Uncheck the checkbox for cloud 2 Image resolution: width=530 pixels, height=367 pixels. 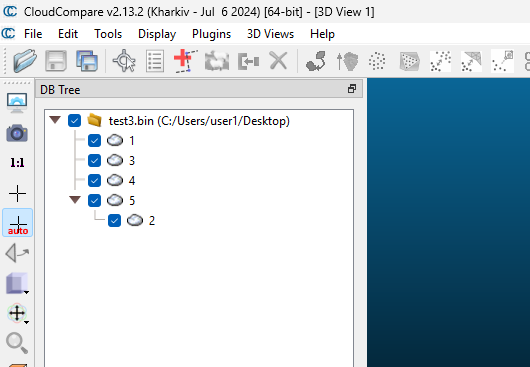[x=114, y=221]
